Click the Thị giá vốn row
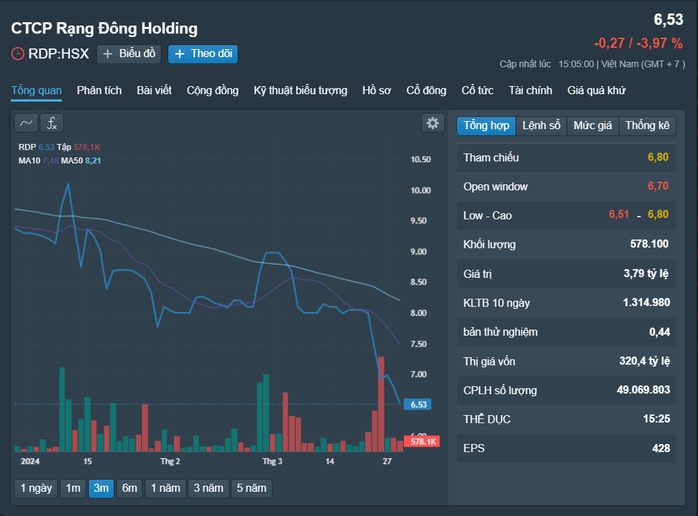This screenshot has width=698, height=516. pyautogui.click(x=566, y=361)
